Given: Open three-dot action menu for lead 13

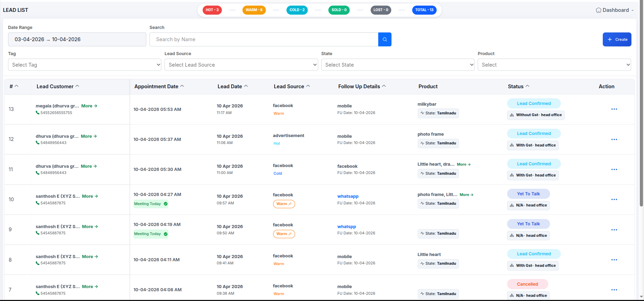Looking at the screenshot, I should click(x=614, y=109).
